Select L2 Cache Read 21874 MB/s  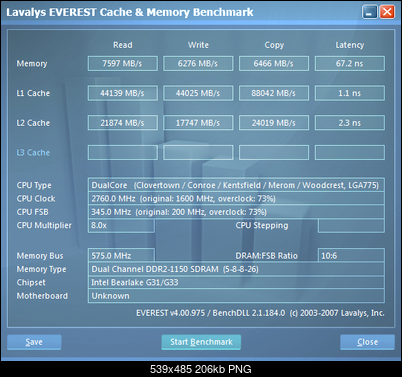click(123, 123)
